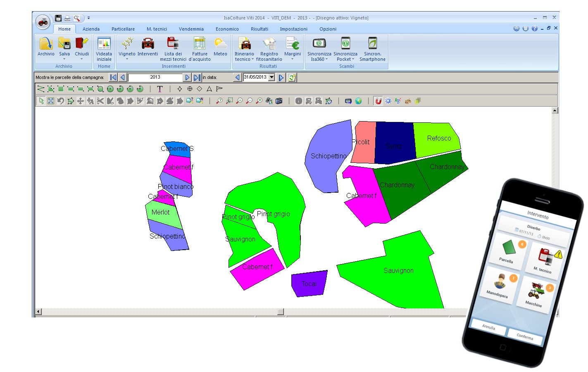Open the Particellare ribbon tab
Viewport: 588px width, 372px height.
(123, 29)
